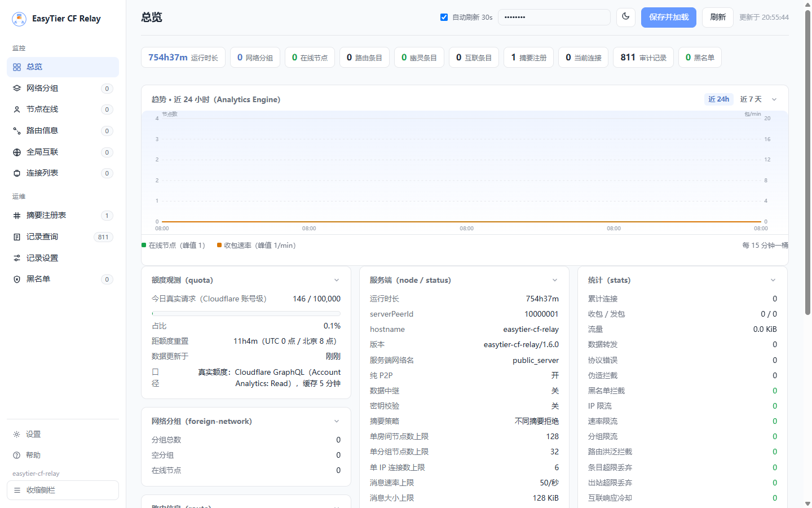Click the EasyTier CF Relay logo icon
Viewport: 812px width, 508px height.
click(19, 19)
